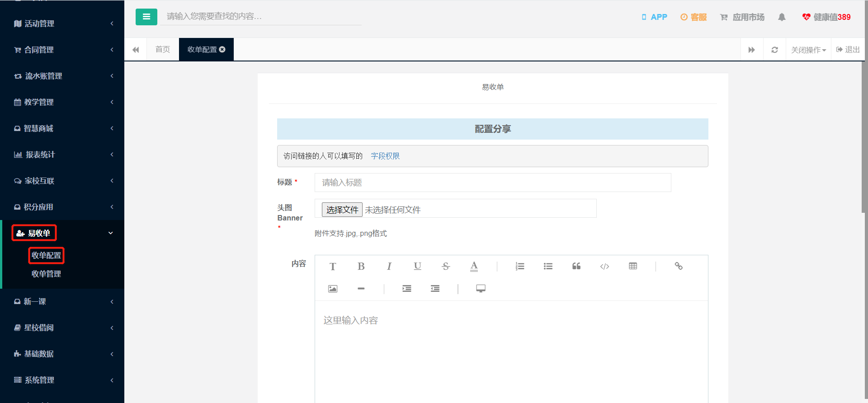Insert an ordered list
The height and width of the screenshot is (403, 868).
pos(520,266)
